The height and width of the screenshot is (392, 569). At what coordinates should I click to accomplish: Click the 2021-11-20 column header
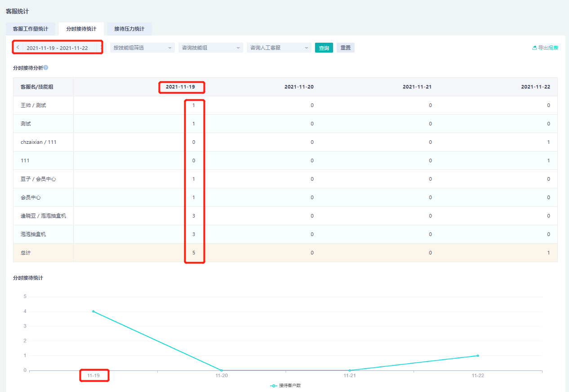[299, 87]
